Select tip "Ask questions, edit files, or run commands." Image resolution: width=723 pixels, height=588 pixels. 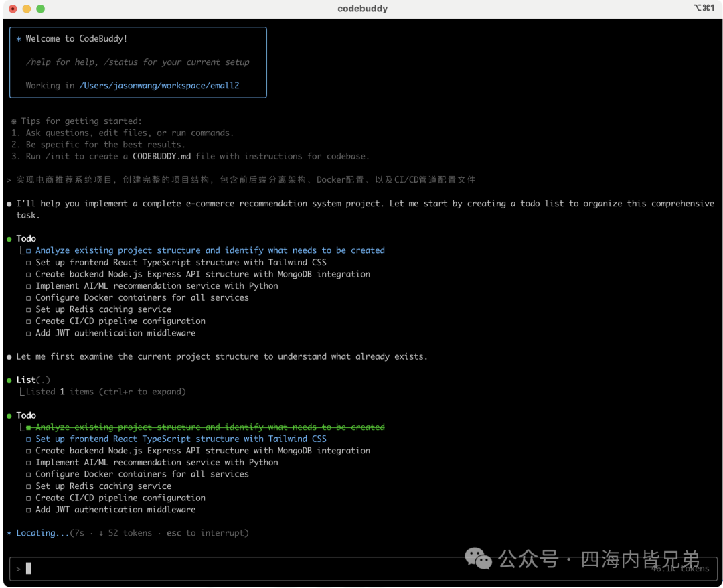[x=130, y=133]
